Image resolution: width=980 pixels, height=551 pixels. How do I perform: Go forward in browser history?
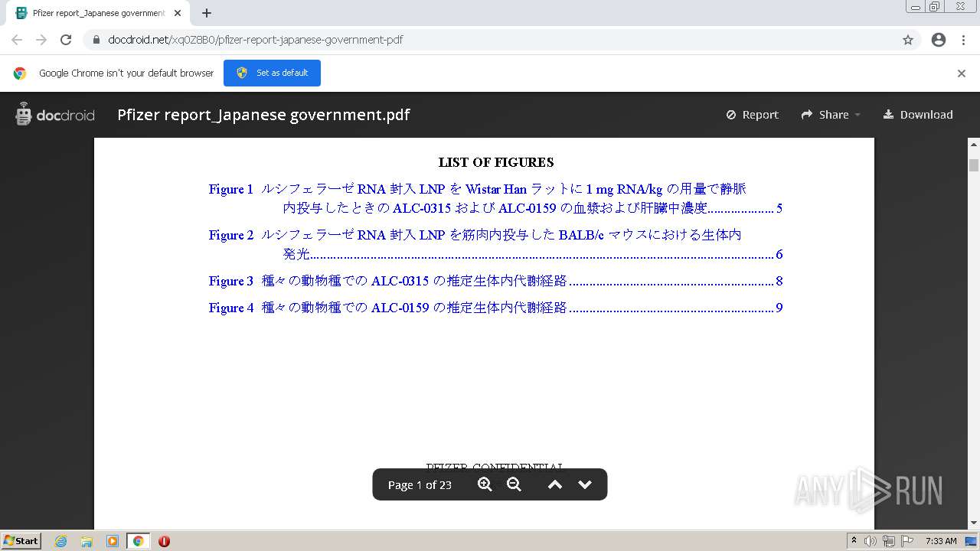pyautogui.click(x=41, y=40)
